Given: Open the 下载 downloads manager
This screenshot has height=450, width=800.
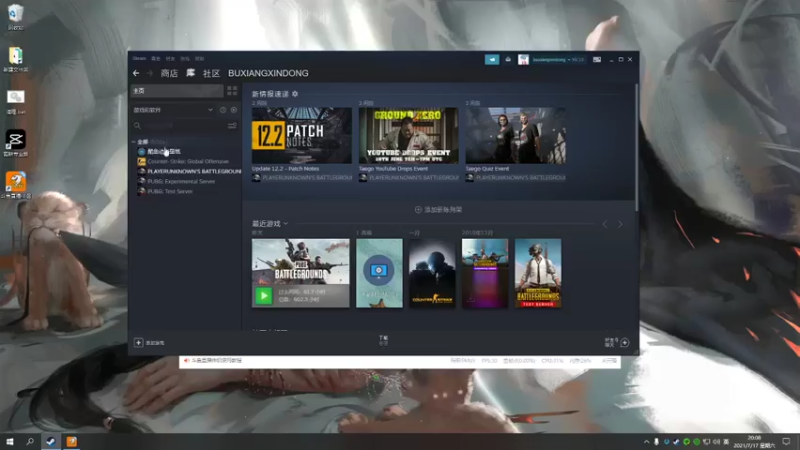Looking at the screenshot, I should click(383, 340).
